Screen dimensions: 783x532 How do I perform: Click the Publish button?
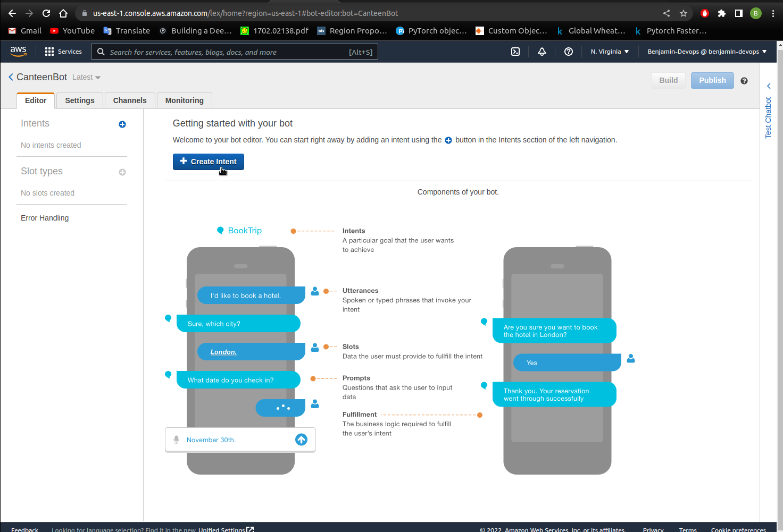712,80
